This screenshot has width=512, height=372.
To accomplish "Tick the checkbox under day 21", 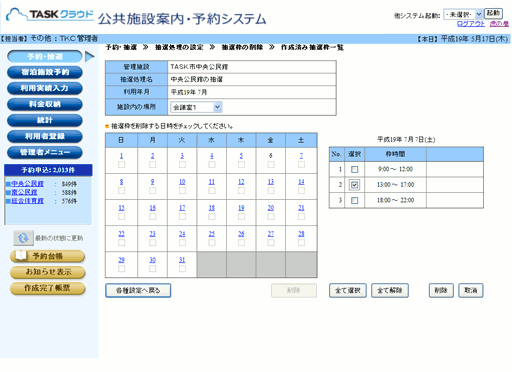I will (301, 216).
